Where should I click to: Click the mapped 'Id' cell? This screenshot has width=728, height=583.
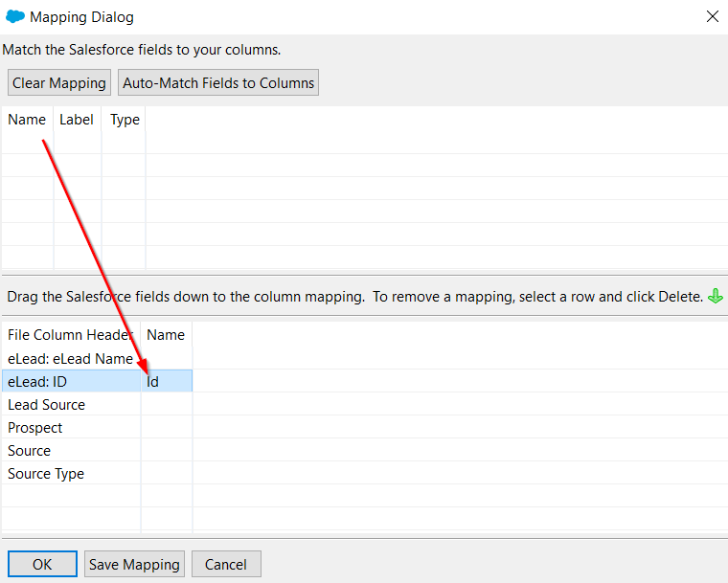click(x=167, y=381)
